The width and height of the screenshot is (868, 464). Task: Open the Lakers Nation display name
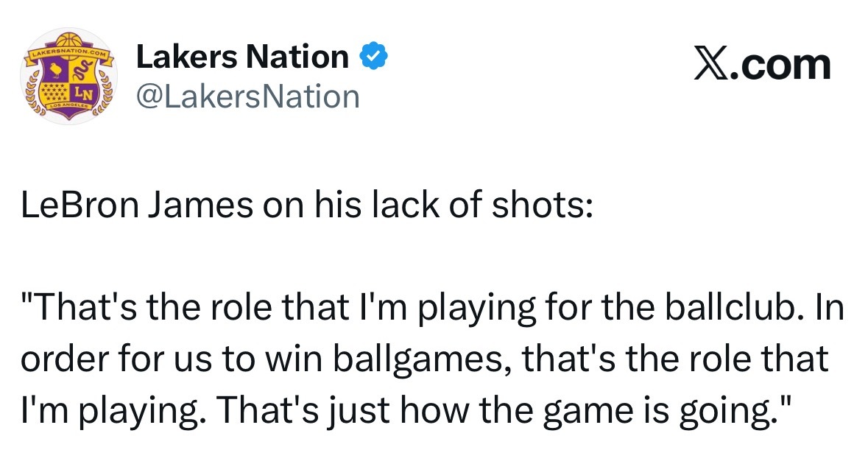pyautogui.click(x=242, y=57)
